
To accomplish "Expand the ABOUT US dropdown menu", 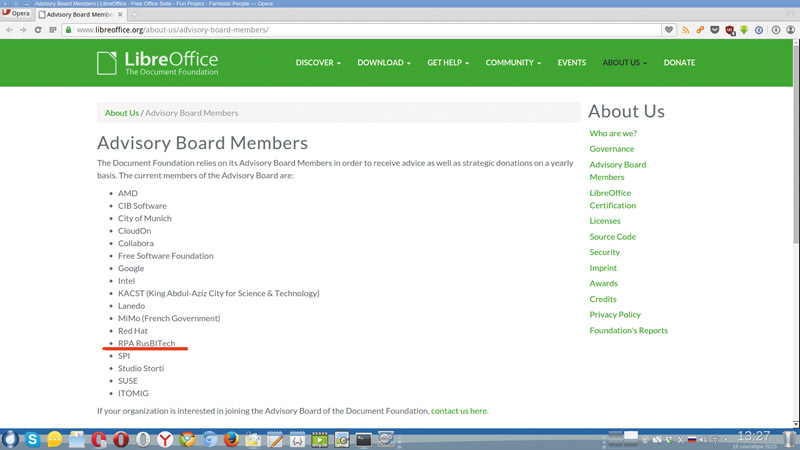I will pos(624,62).
